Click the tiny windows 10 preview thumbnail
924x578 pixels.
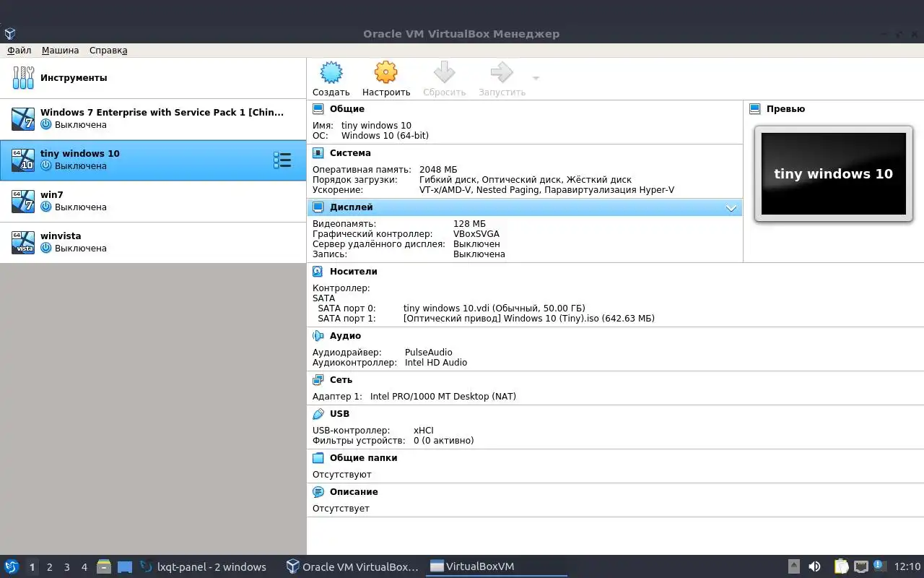834,173
